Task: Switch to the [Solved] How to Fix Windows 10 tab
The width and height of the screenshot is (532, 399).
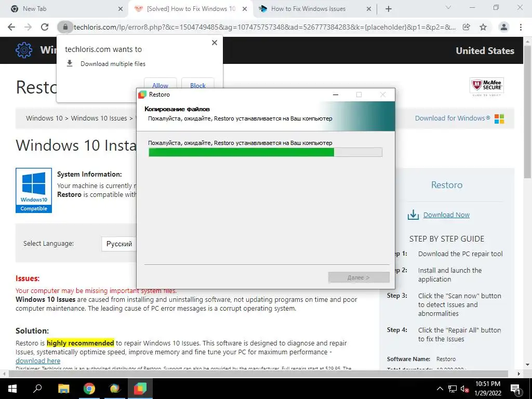Action: coord(191,9)
